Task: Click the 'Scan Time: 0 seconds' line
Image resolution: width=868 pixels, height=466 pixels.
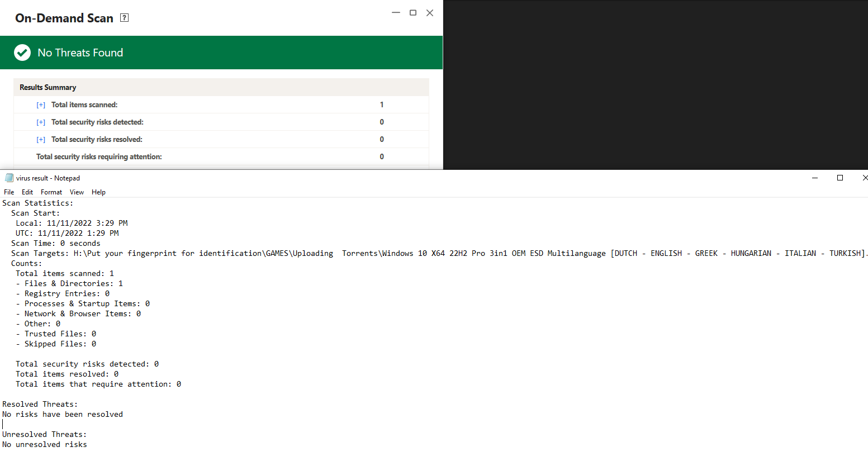Action: (56, 244)
